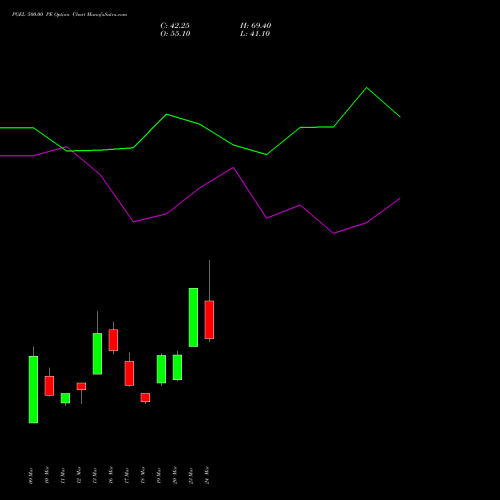Select the '17 Mar' date axis label
Viewport: 500px width, 500px height.
click(127, 476)
